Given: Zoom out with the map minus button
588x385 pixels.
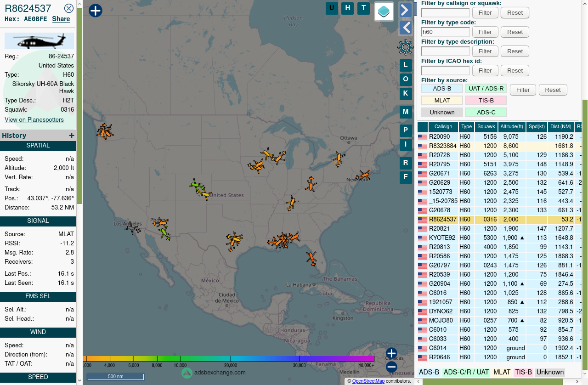Looking at the screenshot, I should click(x=391, y=367).
